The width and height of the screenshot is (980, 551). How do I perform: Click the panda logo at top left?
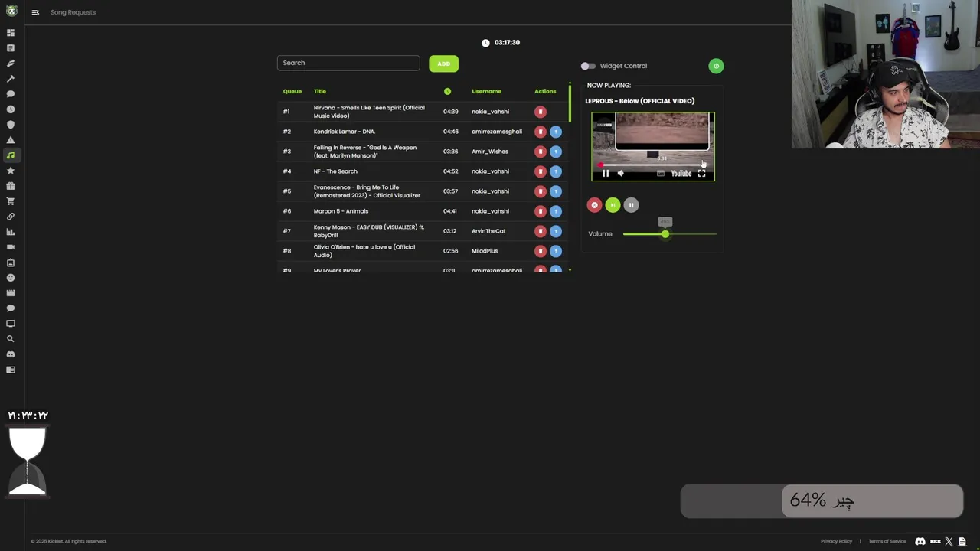(x=11, y=11)
